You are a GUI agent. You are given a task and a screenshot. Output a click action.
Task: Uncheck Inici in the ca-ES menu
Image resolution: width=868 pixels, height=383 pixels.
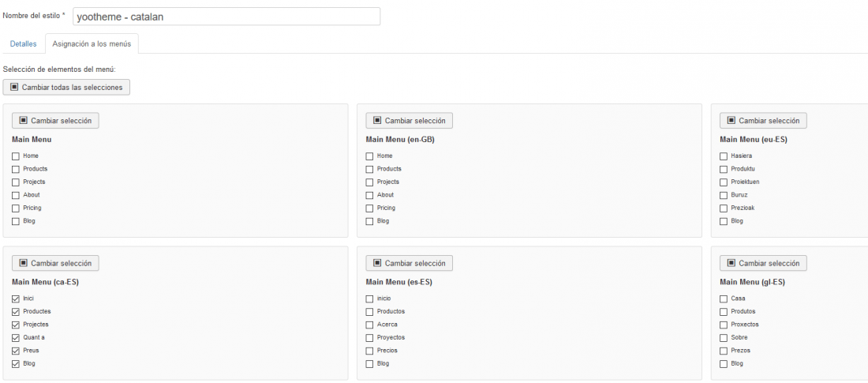pos(16,299)
